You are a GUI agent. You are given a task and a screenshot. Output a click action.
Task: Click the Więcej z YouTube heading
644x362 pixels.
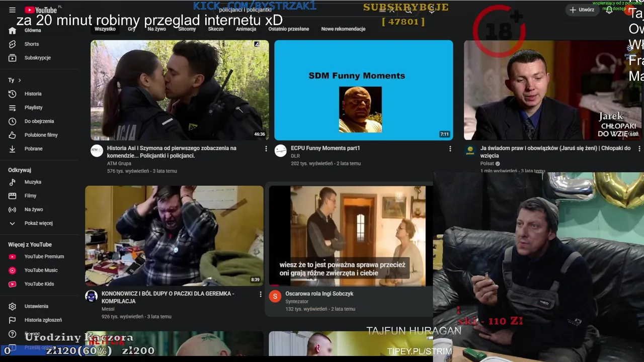tap(30, 245)
